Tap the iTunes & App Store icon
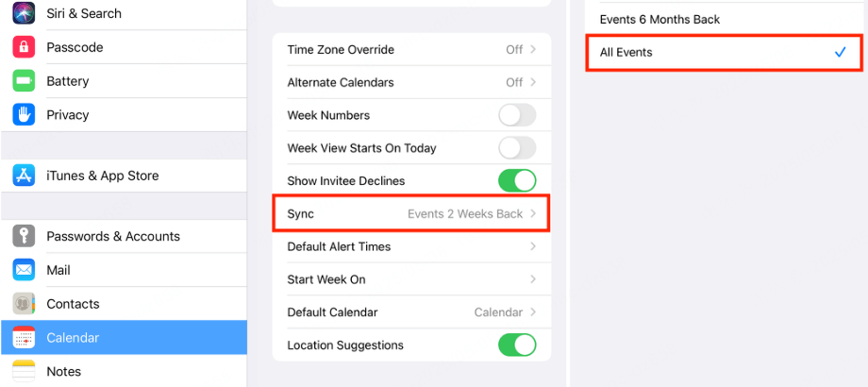 [24, 176]
